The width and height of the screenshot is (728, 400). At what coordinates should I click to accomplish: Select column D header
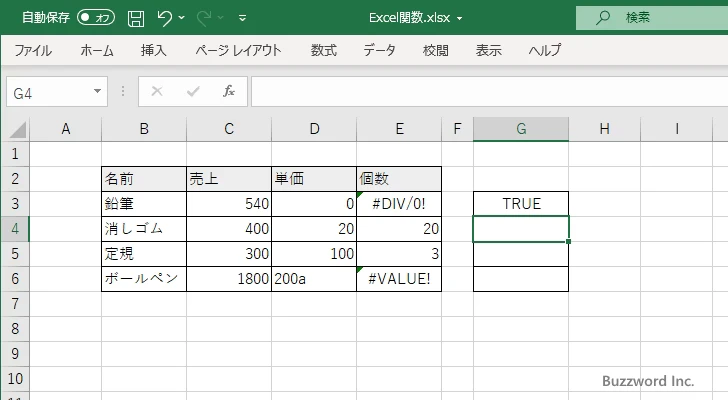pos(314,129)
